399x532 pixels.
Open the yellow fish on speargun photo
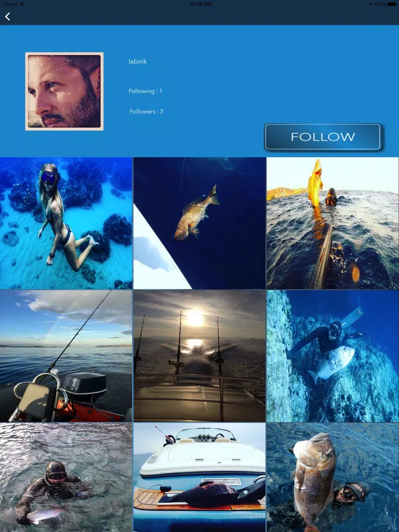pyautogui.click(x=333, y=223)
